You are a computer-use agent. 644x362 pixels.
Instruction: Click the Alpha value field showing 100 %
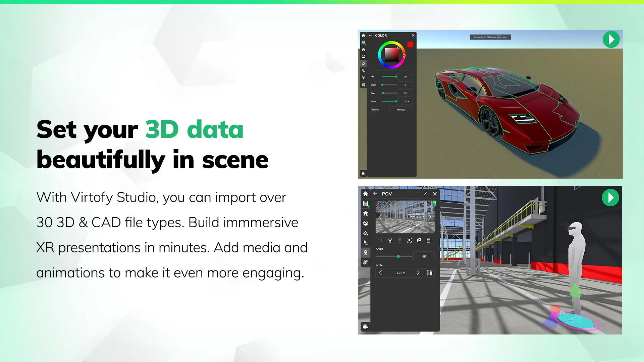[405, 101]
